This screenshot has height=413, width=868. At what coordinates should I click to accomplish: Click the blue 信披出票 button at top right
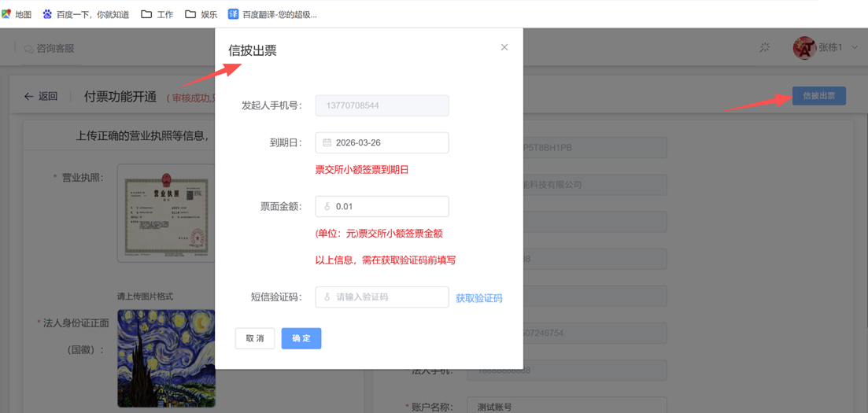[818, 96]
